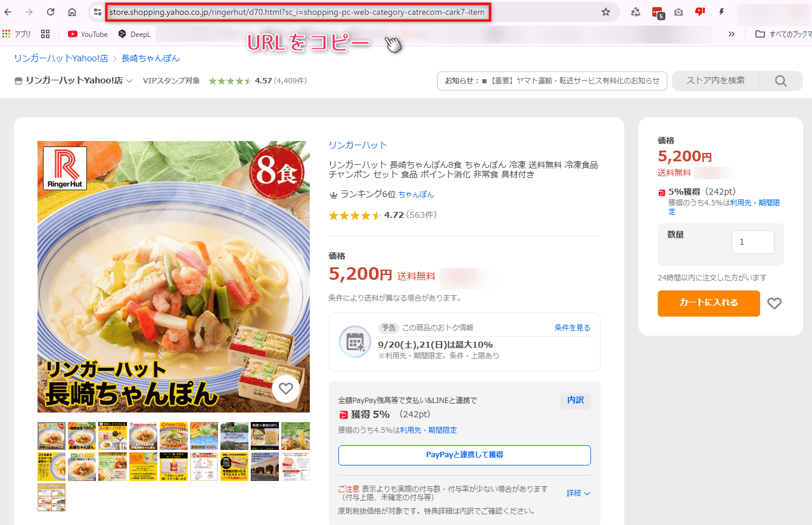Show hidden bookmarks with the double chevron

[732, 34]
